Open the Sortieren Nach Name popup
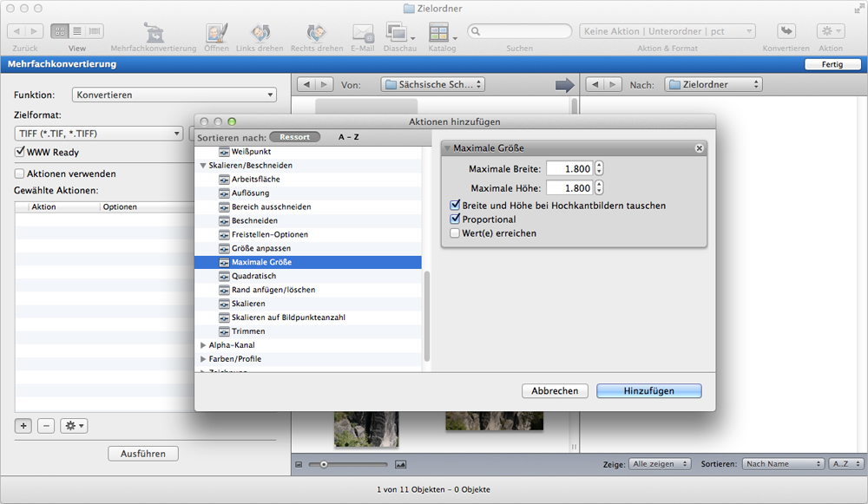 click(x=783, y=464)
